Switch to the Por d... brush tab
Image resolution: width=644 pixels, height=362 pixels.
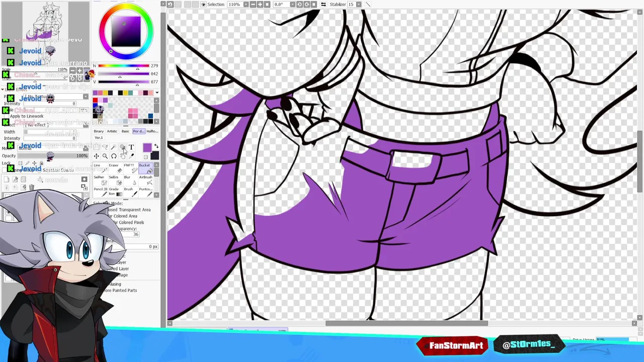[x=138, y=131]
